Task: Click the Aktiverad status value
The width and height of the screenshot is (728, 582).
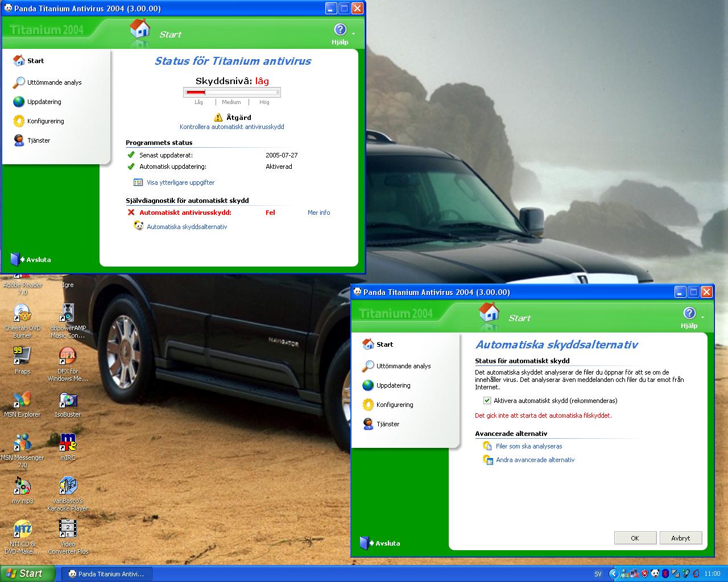Action: [x=279, y=167]
